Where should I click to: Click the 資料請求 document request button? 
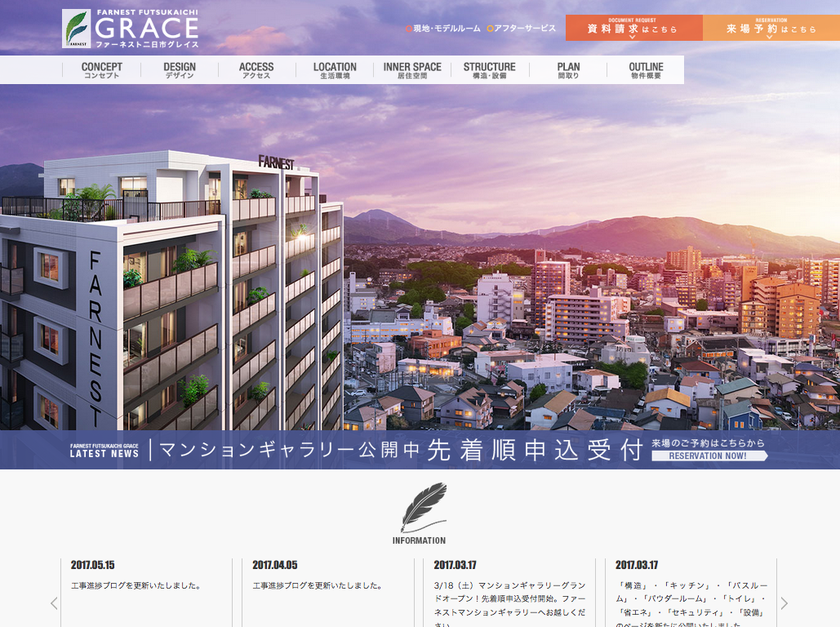click(x=633, y=28)
